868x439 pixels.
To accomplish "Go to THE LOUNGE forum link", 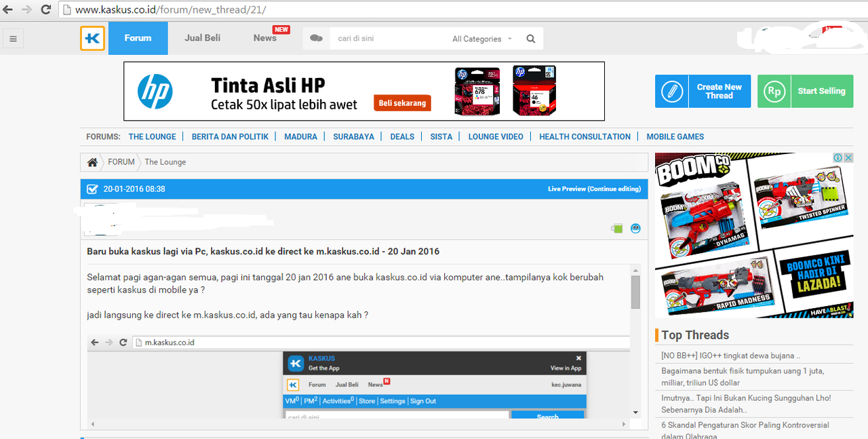I will 153,136.
